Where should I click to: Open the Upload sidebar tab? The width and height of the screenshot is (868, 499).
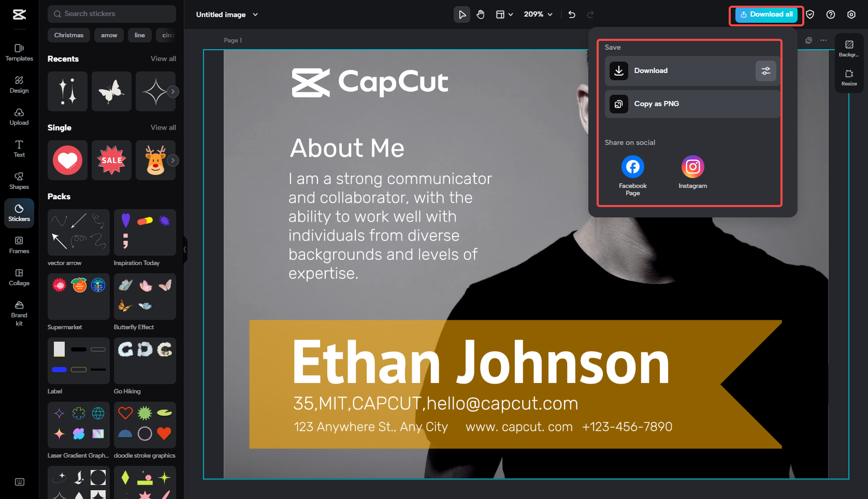(x=19, y=116)
